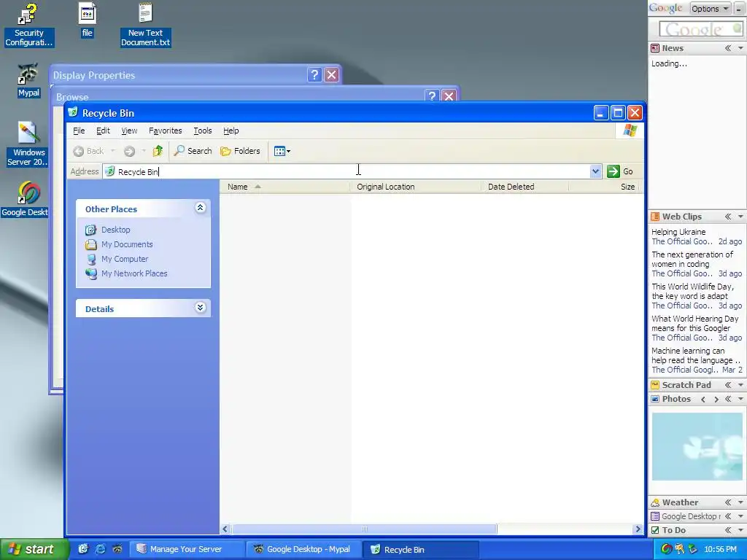Open My Network Places link
This screenshot has width=747, height=560.
click(x=134, y=273)
